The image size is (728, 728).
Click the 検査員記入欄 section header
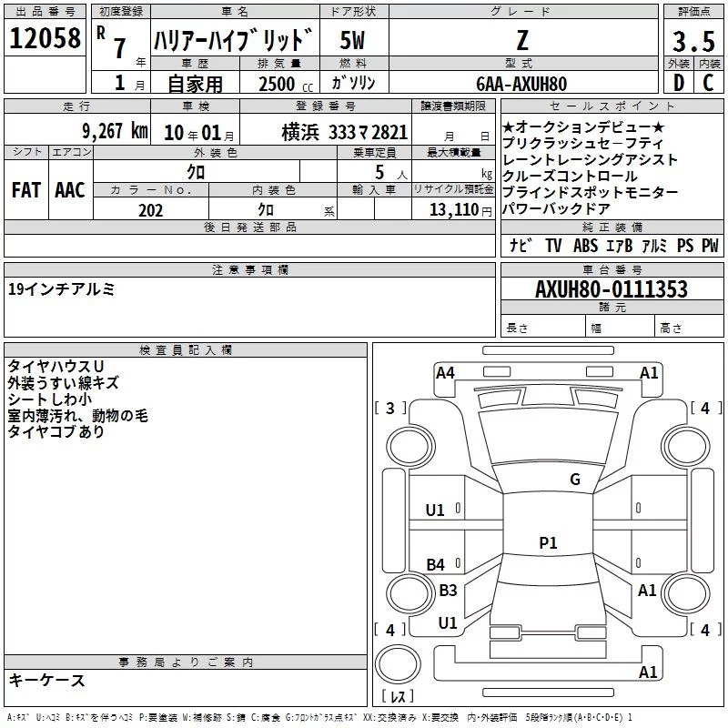point(186,349)
